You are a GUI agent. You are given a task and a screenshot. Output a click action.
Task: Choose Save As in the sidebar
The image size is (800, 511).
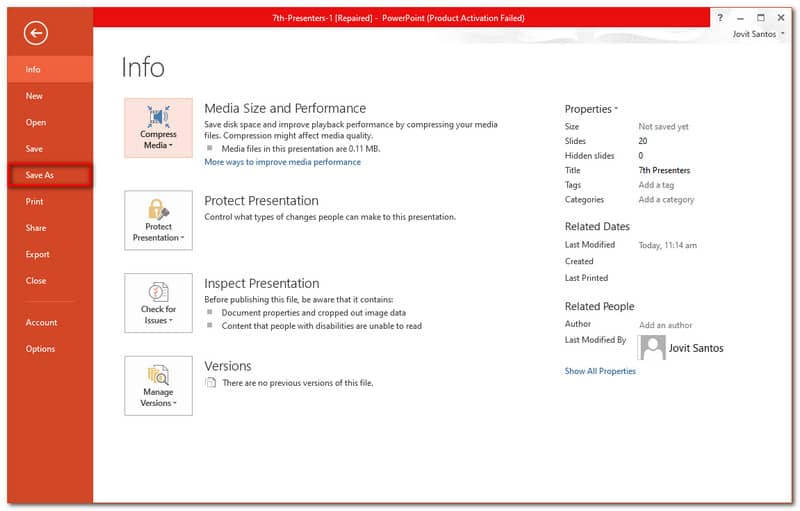tap(50, 175)
